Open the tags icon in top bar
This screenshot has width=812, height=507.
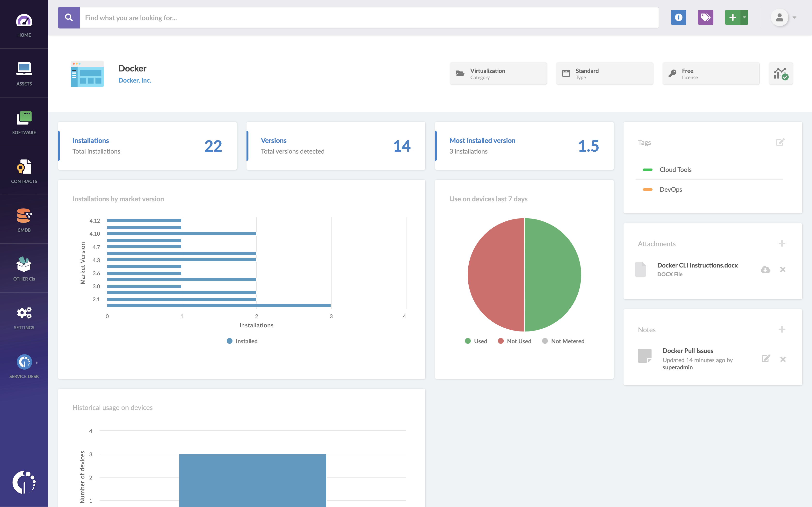(706, 17)
